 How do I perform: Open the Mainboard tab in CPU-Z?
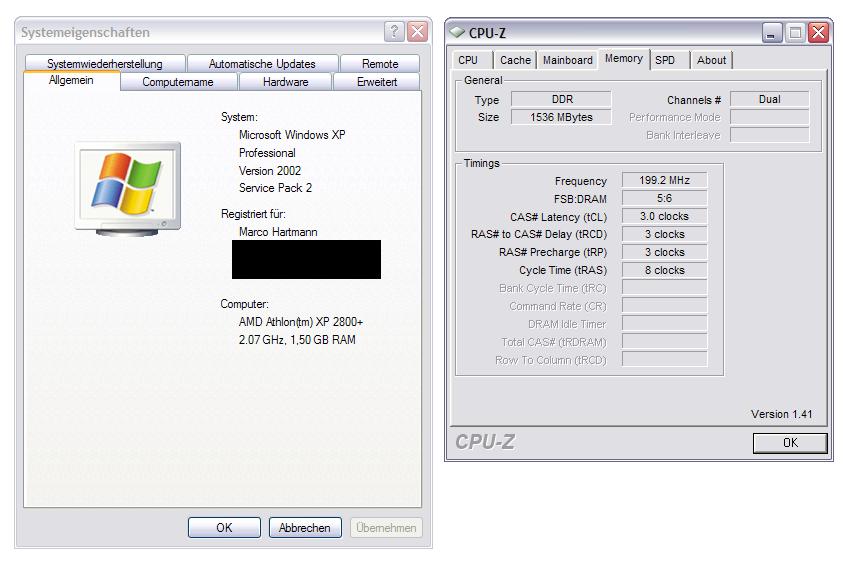point(567,60)
